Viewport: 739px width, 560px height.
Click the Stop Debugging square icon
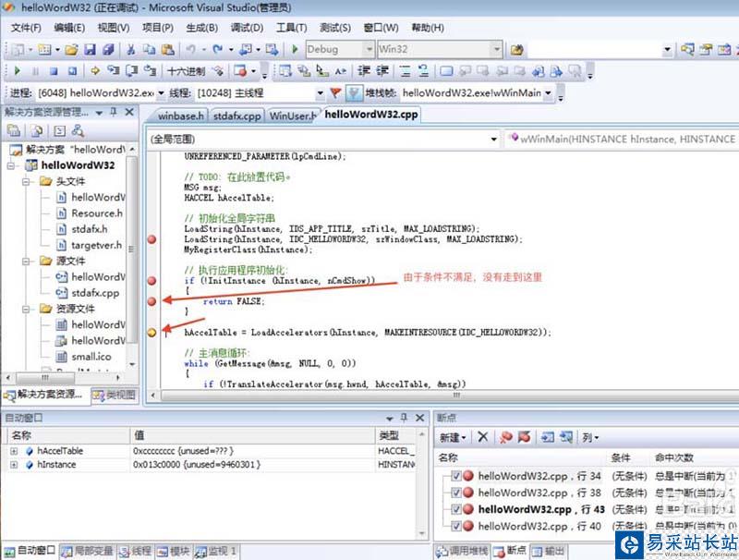(x=54, y=71)
